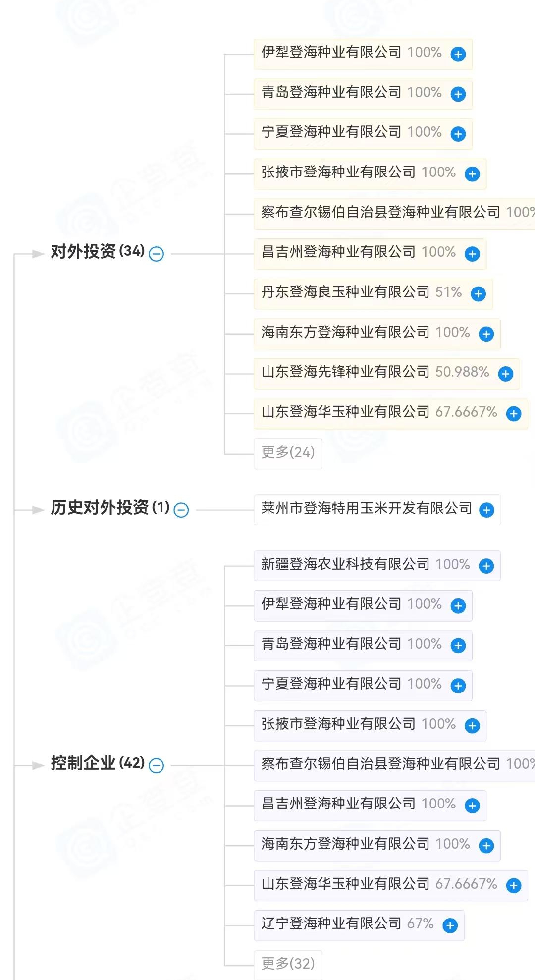Image resolution: width=535 pixels, height=980 pixels.
Task: Expand 新疆登海农业科技有限公司 plus icon
Action: [486, 566]
